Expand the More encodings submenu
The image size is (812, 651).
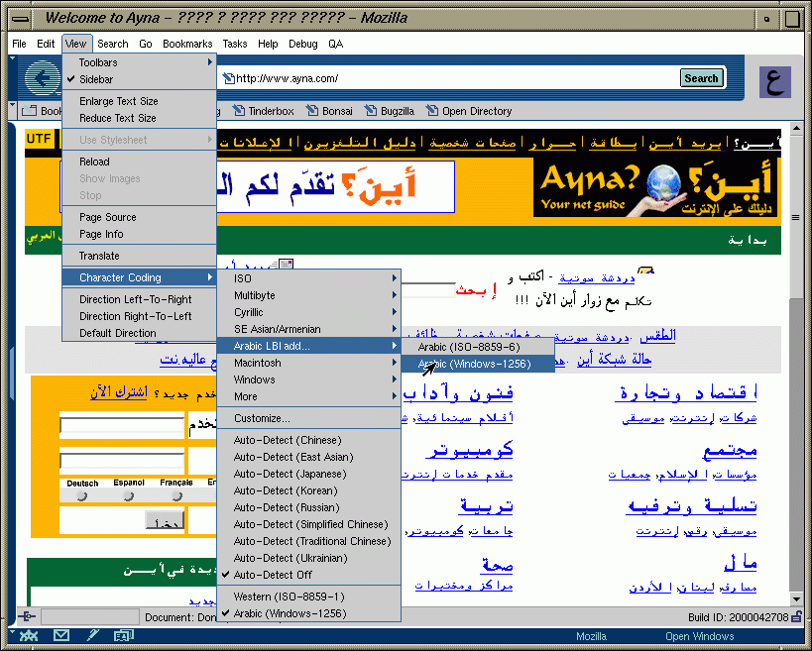308,396
